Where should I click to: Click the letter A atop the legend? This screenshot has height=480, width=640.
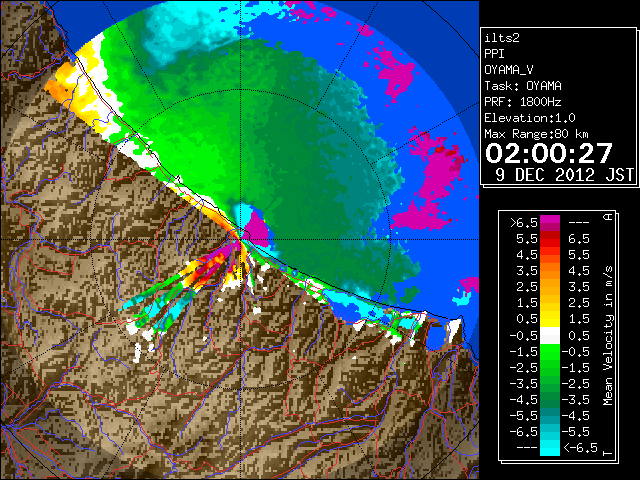click(608, 217)
